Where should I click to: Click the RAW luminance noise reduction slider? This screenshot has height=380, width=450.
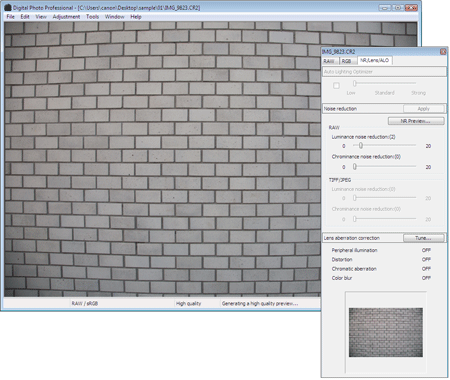(x=385, y=146)
